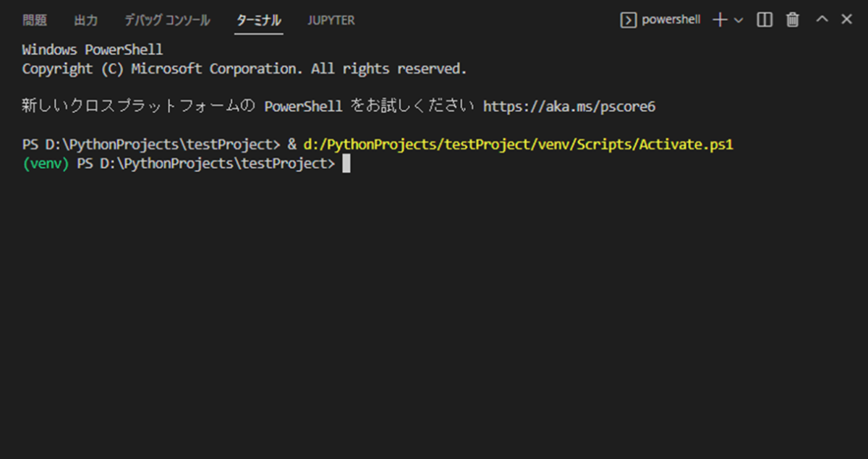
Task: Click the Windows PowerShell header line
Action: pyautogui.click(x=92, y=50)
